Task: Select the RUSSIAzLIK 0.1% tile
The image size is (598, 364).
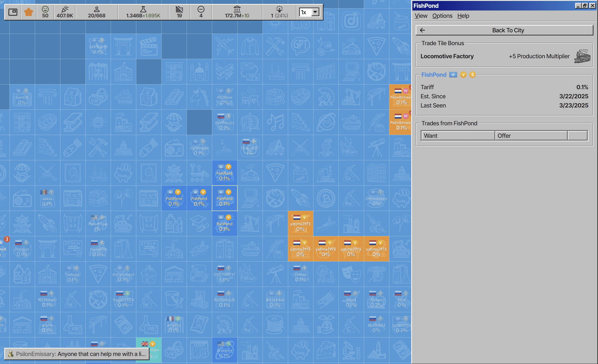Action: click(224, 299)
